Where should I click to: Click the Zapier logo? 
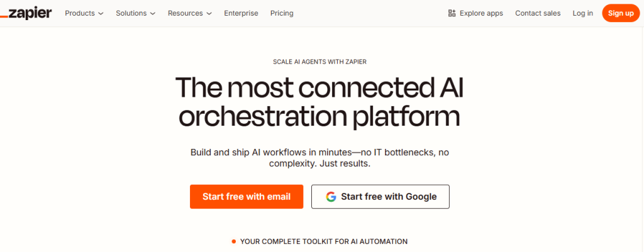pyautogui.click(x=26, y=13)
